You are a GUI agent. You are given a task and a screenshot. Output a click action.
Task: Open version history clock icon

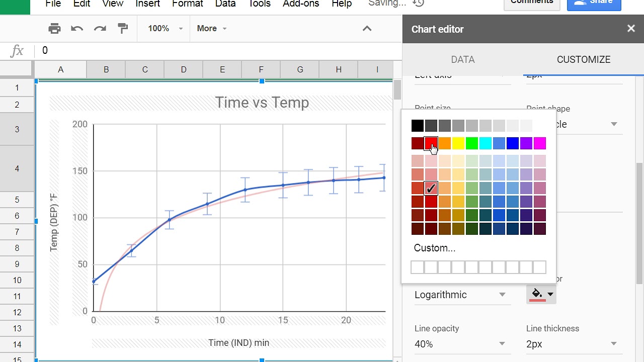click(418, 3)
